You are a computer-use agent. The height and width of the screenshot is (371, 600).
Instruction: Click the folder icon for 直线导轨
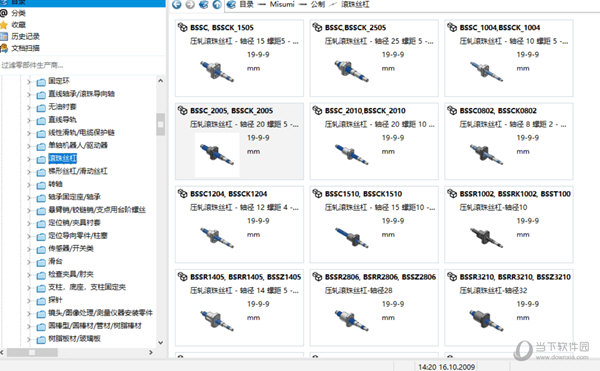41,121
